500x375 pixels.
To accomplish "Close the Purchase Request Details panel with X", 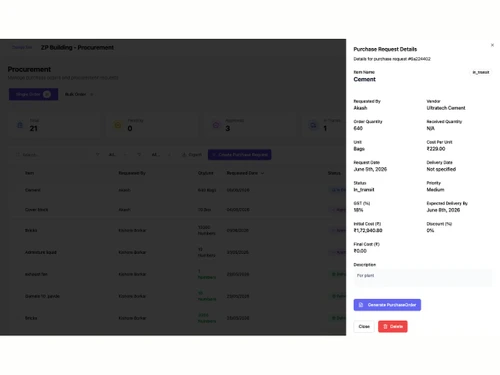I will coord(492,45).
